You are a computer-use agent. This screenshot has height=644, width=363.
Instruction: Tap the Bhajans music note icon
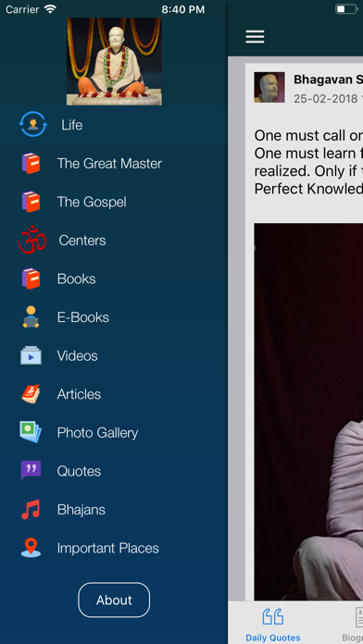[31, 509]
